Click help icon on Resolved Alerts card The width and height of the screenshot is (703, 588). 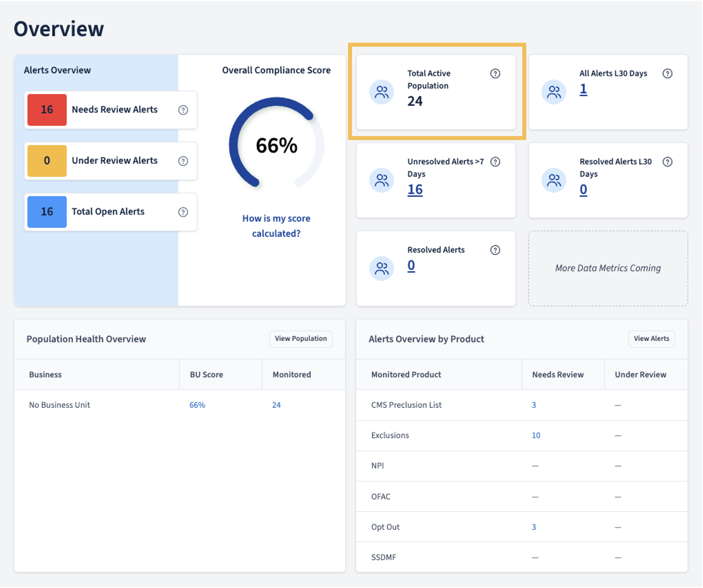[x=495, y=250]
